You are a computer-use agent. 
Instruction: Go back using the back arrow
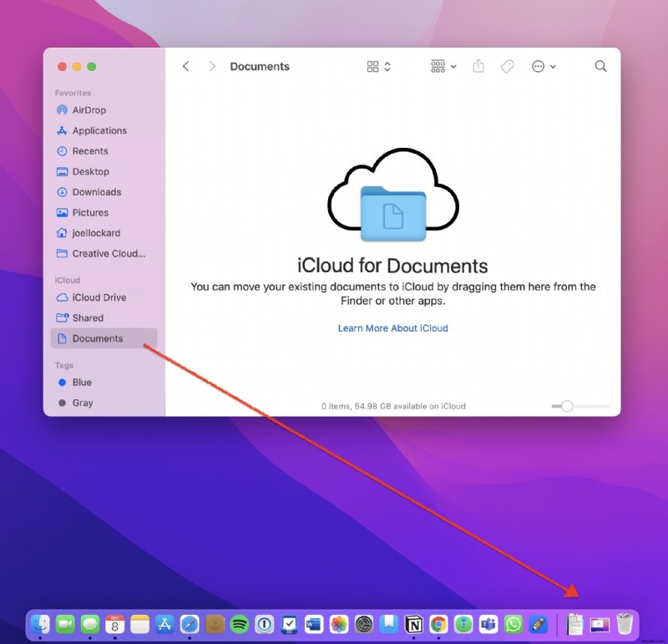185,66
